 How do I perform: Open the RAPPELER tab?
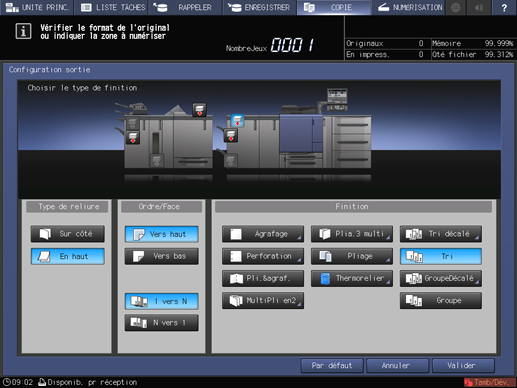tap(185, 7)
